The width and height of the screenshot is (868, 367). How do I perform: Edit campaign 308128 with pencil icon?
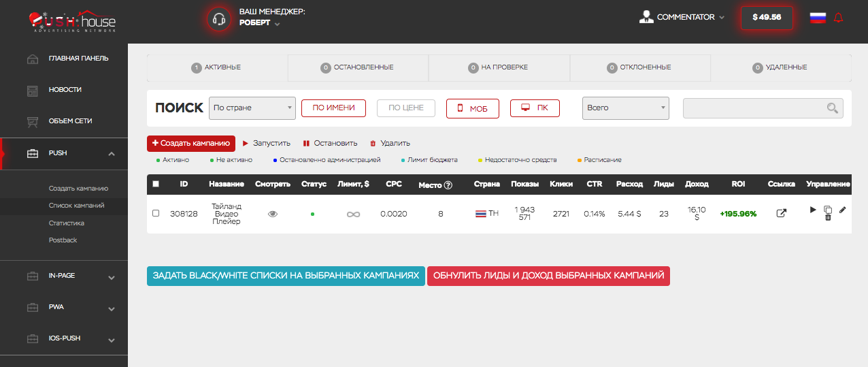(842, 210)
